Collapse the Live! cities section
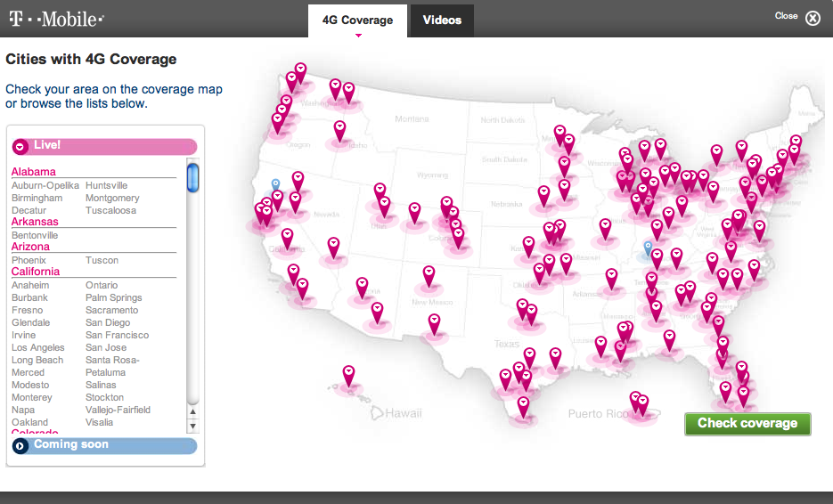This screenshot has width=833, height=504. [x=20, y=146]
